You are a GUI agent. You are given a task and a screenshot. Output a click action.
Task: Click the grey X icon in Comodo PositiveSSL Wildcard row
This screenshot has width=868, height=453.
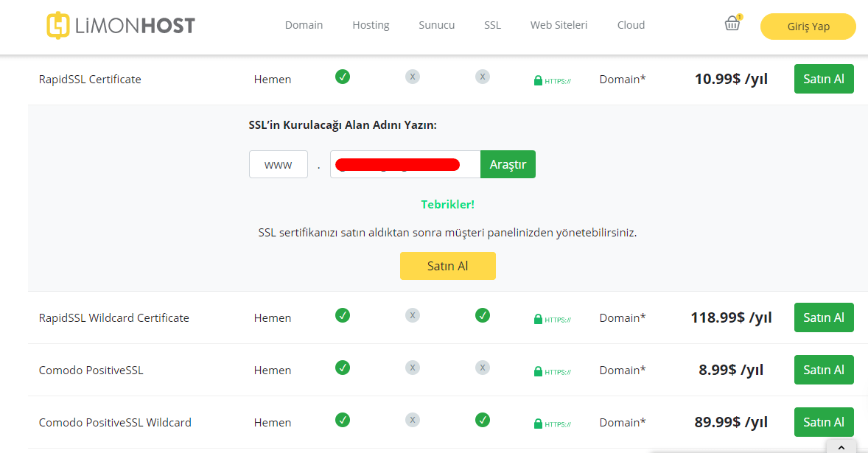413,421
